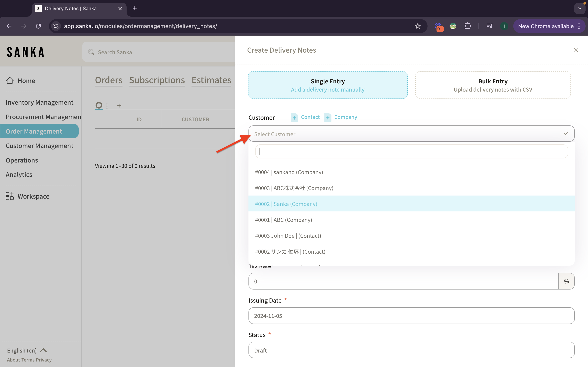Expand the Select Customer dropdown
This screenshot has height=367, width=588.
[x=411, y=134]
